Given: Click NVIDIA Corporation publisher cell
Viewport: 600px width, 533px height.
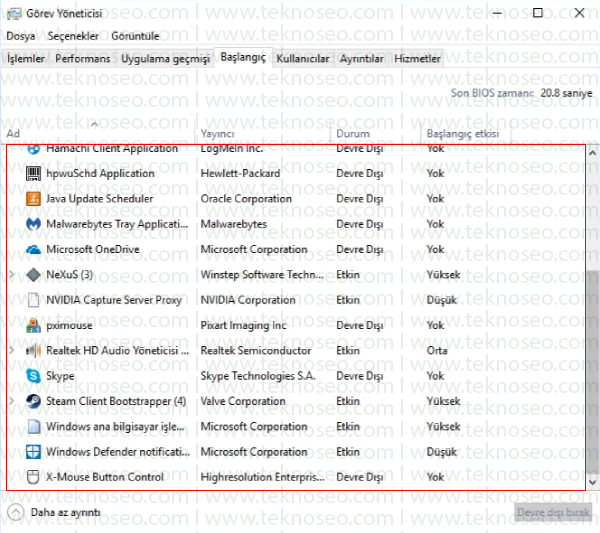Looking at the screenshot, I should (x=248, y=300).
